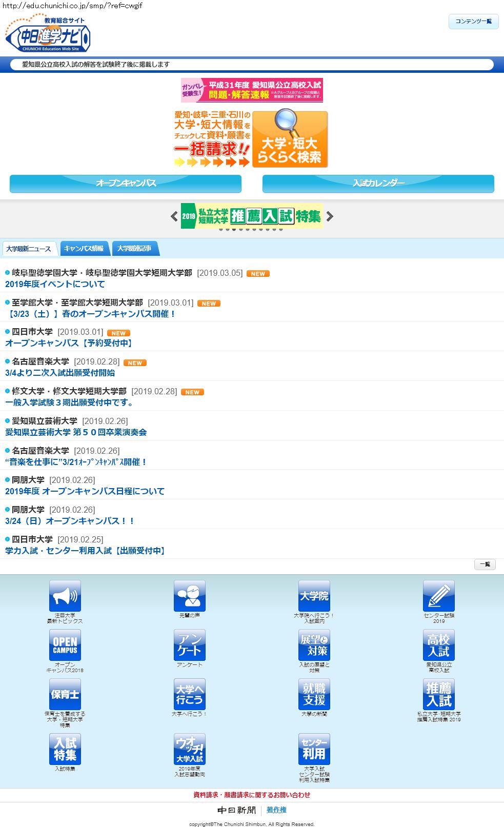The image size is (504, 827).
Task: Open the コンテンツ一覧 contents list button
Action: click(473, 22)
